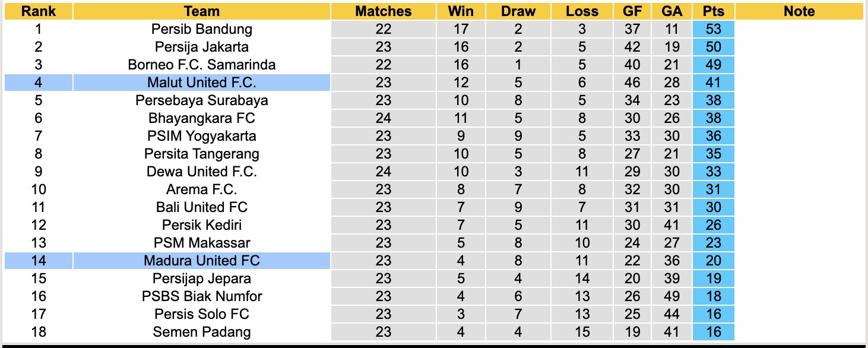Click the Team column header
The image size is (868, 348).
[x=201, y=11]
